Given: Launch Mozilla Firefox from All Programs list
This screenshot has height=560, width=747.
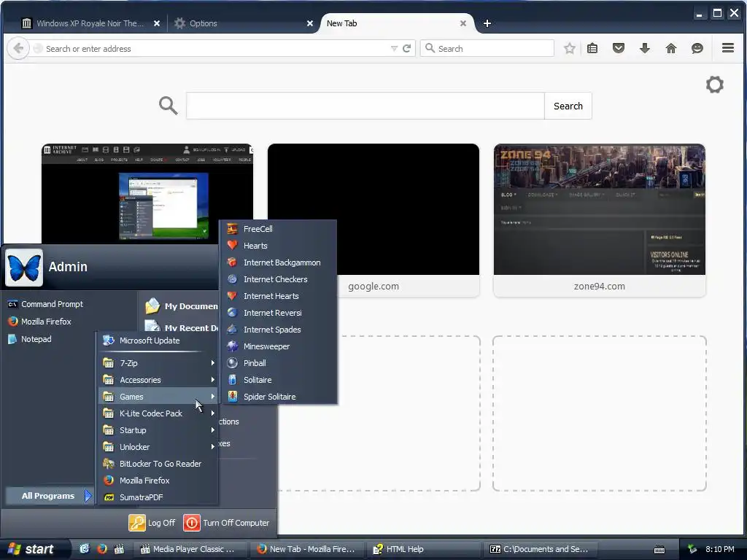Looking at the screenshot, I should pyautogui.click(x=158, y=481).
